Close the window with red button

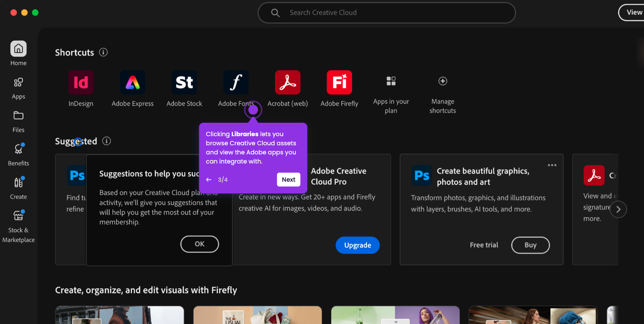pos(13,13)
